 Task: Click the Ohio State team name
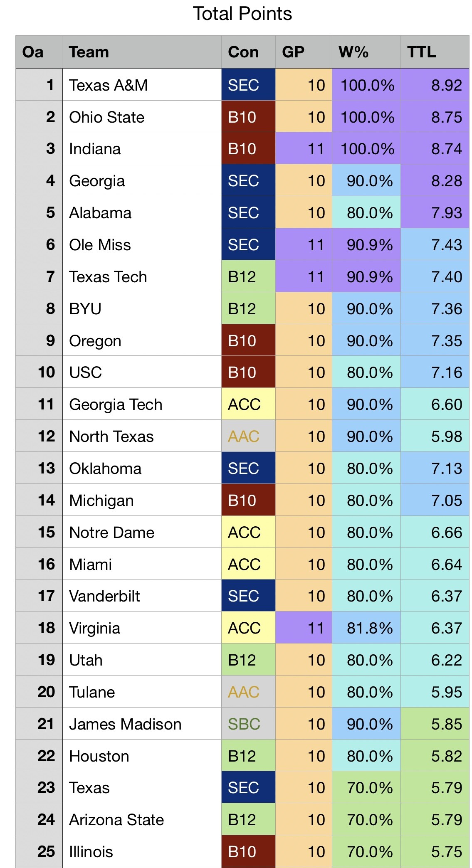click(x=107, y=117)
